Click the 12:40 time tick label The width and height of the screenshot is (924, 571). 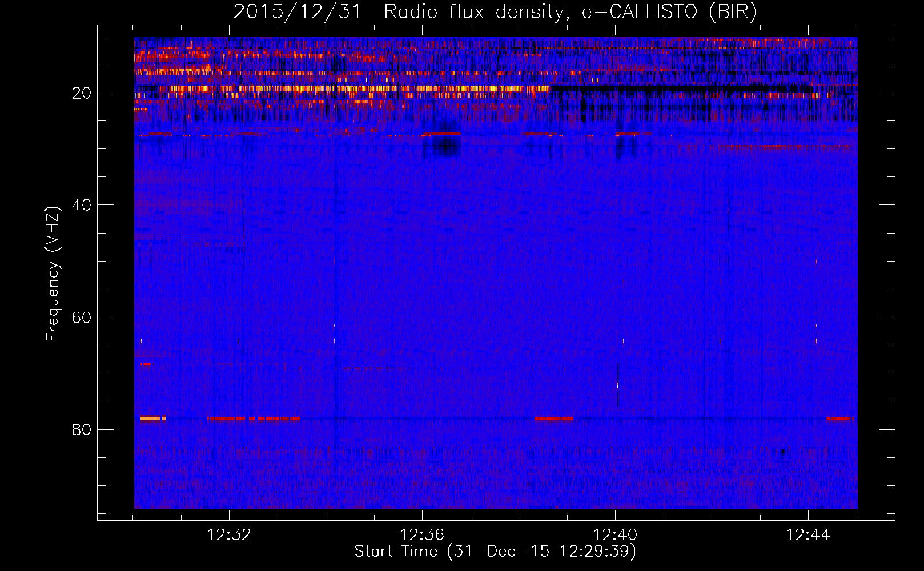click(x=615, y=535)
